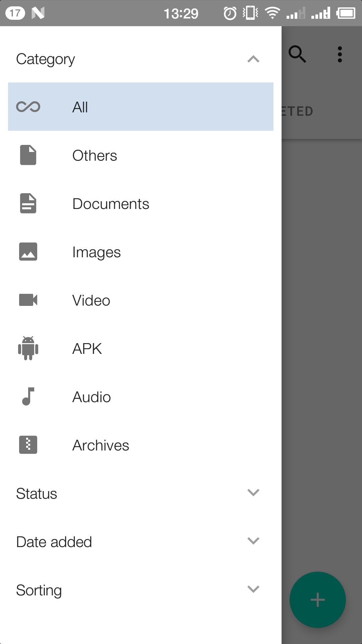Tap the notification count 17 badge
The width and height of the screenshot is (362, 644).
tap(15, 13)
